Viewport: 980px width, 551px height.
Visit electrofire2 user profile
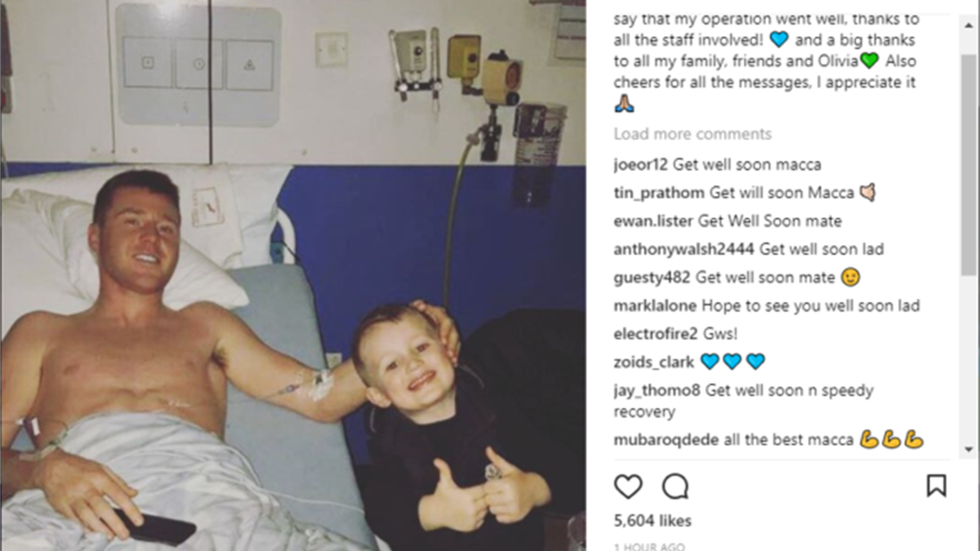[655, 334]
